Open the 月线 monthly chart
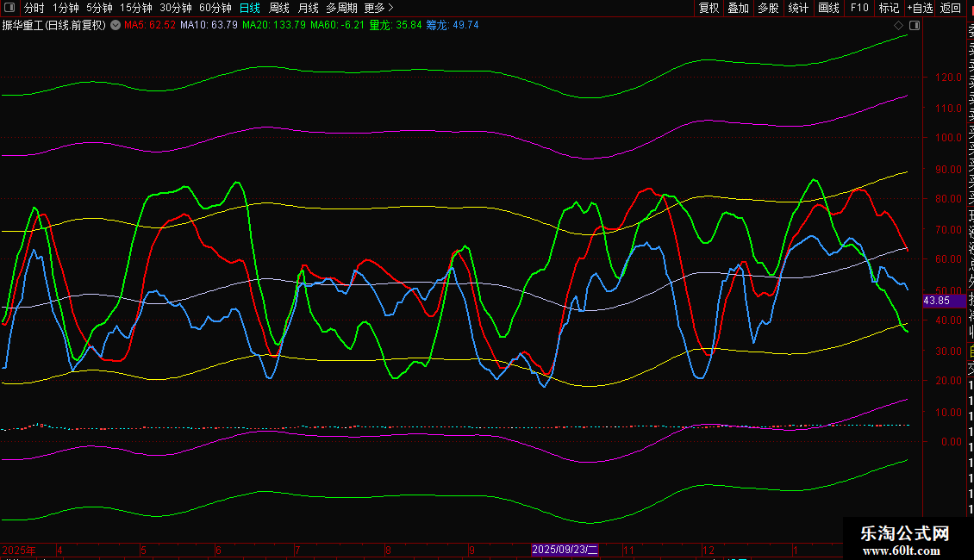 (308, 8)
